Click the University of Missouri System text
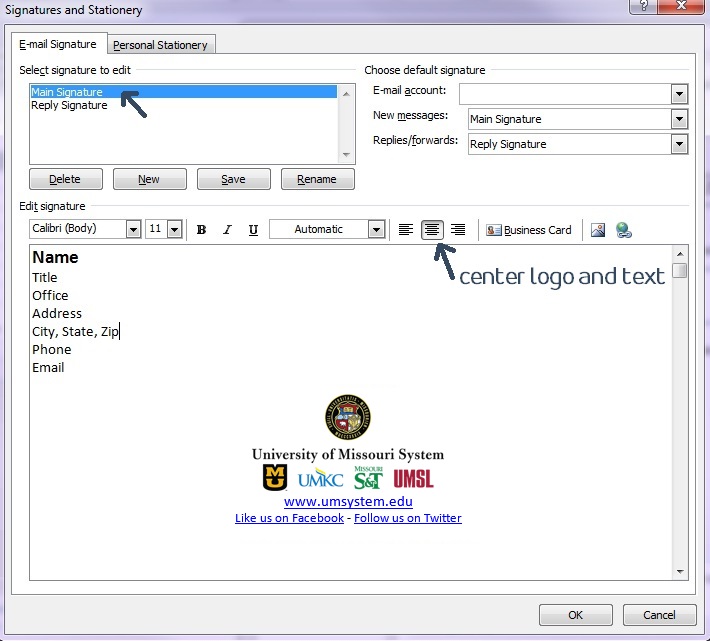 pyautogui.click(x=348, y=454)
